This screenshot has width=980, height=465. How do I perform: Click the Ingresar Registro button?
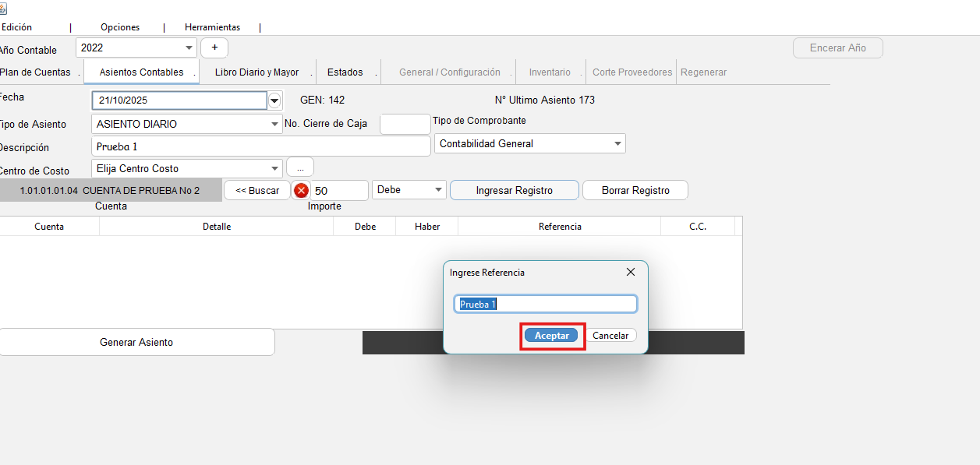(x=514, y=191)
